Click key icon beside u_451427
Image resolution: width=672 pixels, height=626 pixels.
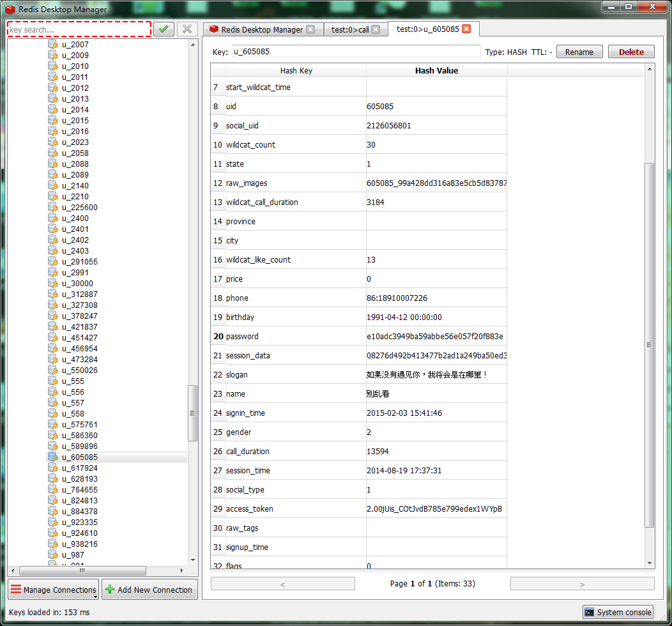[53, 338]
